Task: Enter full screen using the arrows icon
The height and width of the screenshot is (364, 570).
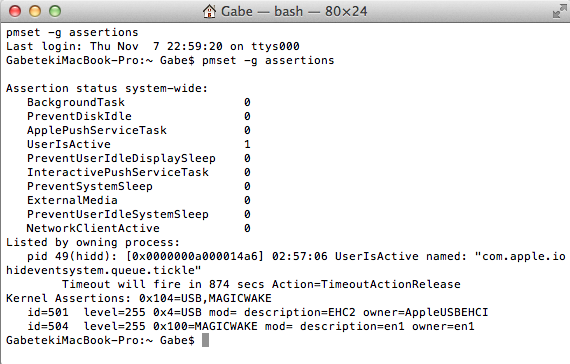Action: point(559,12)
